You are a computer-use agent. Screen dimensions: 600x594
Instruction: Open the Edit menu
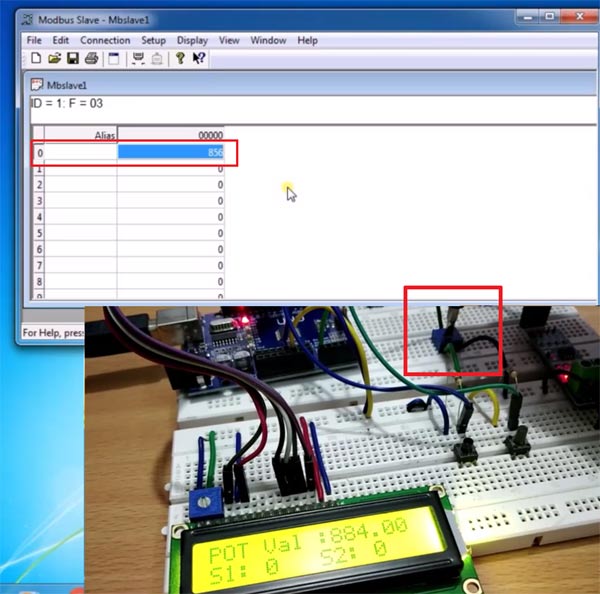(60, 40)
